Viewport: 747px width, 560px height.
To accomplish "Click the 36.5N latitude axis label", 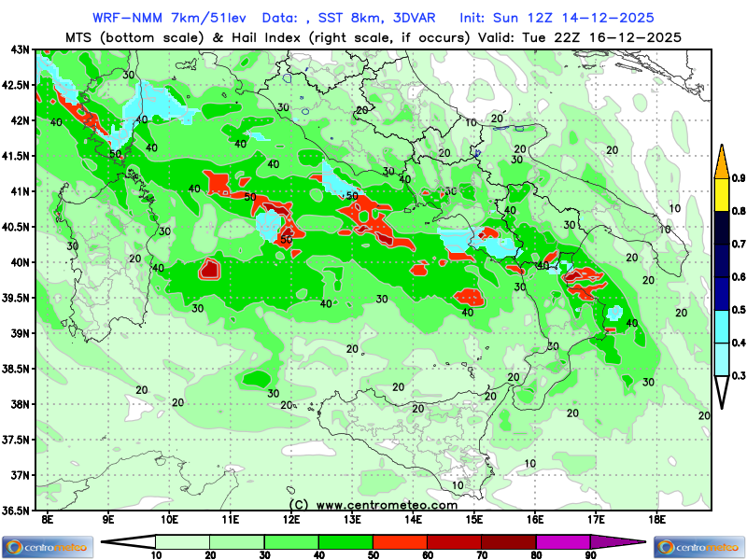I will pyautogui.click(x=14, y=511).
